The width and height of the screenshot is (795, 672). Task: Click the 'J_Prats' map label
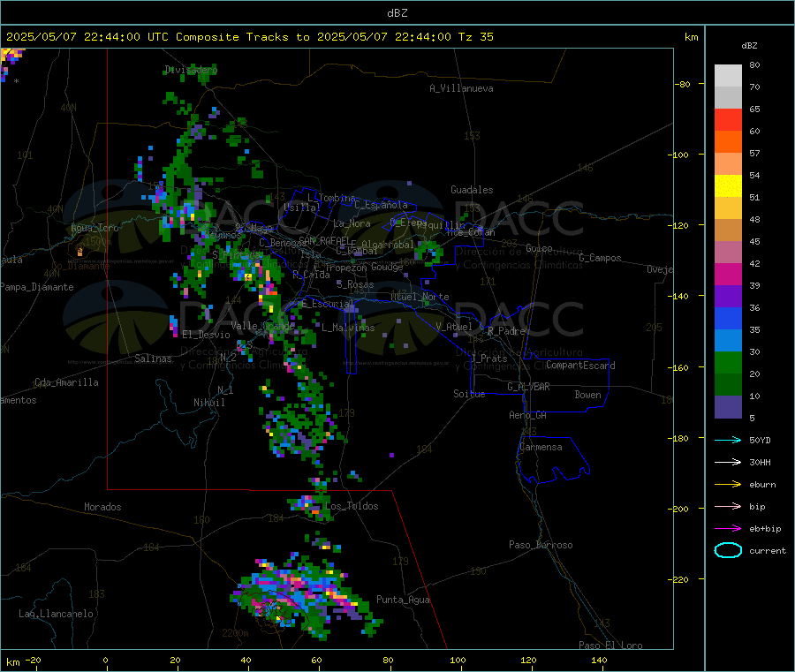coord(488,359)
